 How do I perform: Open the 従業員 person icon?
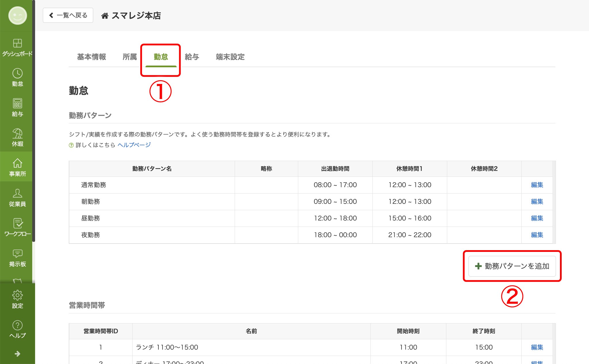(17, 194)
